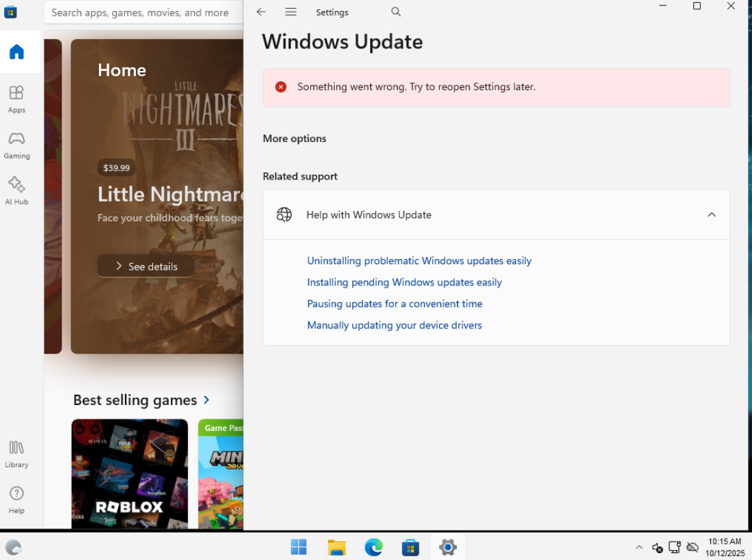The width and height of the screenshot is (752, 560).
Task: Maximize the Settings window
Action: click(697, 5)
